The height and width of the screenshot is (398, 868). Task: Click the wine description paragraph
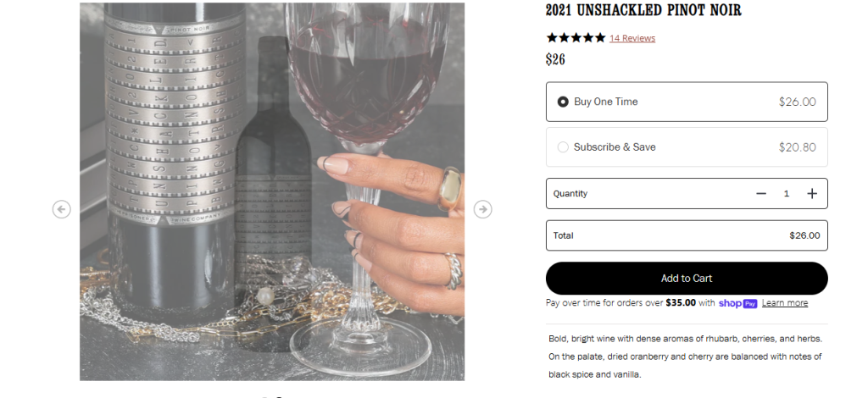(x=685, y=357)
